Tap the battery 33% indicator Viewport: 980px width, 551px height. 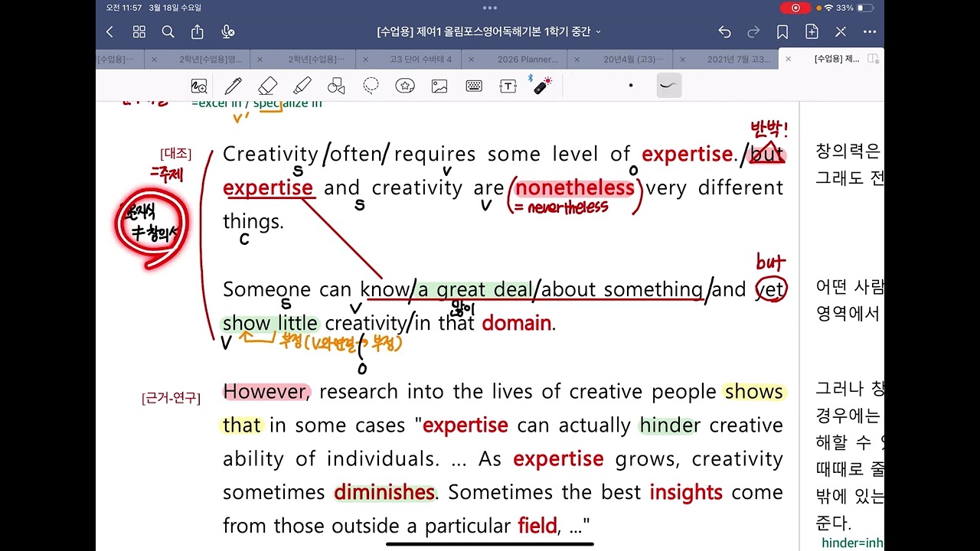pyautogui.click(x=855, y=8)
